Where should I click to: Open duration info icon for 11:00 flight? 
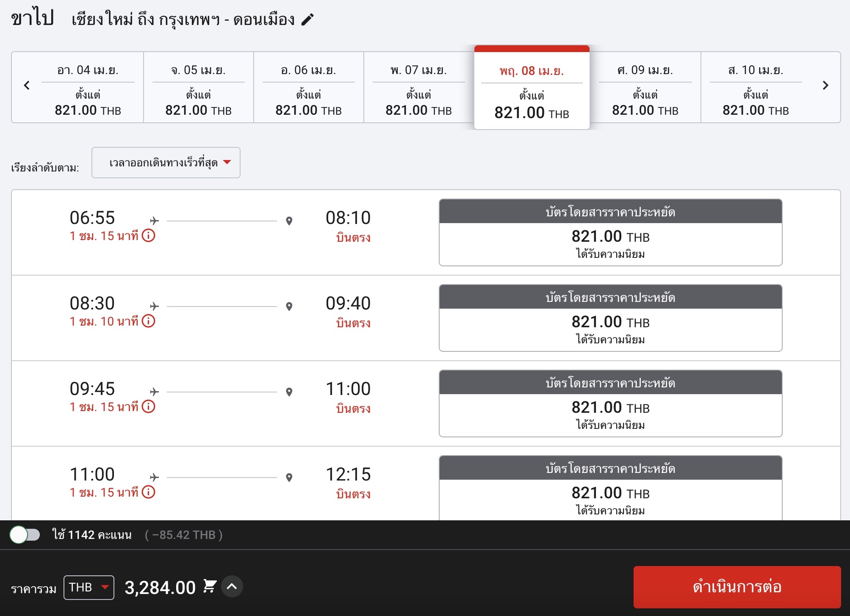tap(148, 492)
